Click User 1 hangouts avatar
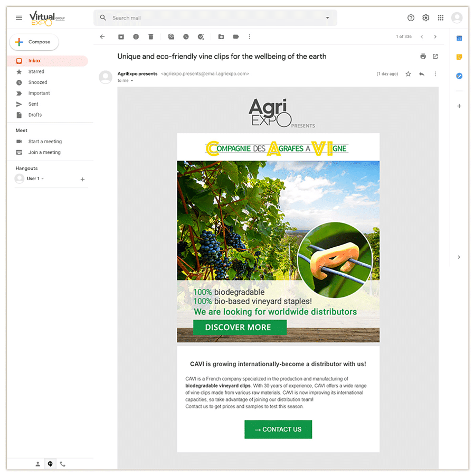Viewport: 475px width, 476px height. [x=20, y=179]
